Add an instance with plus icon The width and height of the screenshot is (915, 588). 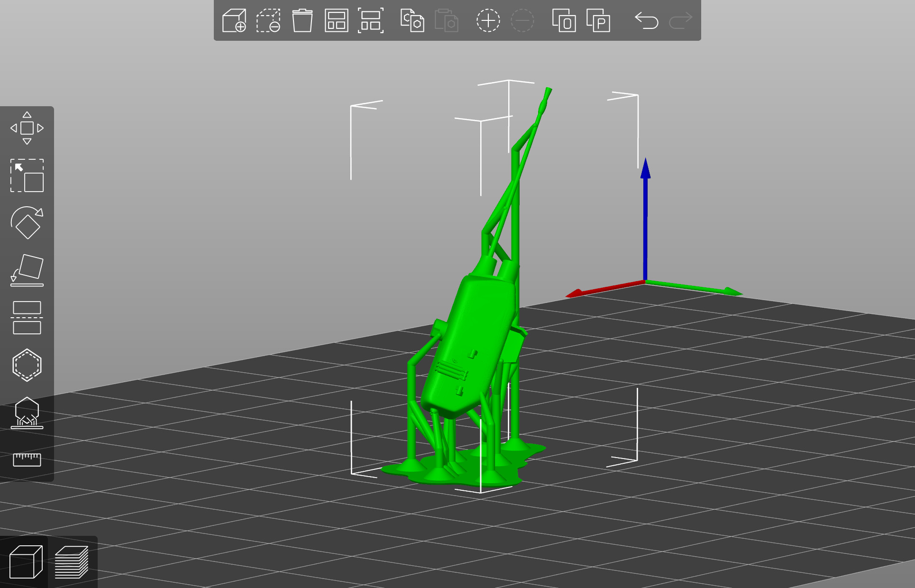(488, 21)
